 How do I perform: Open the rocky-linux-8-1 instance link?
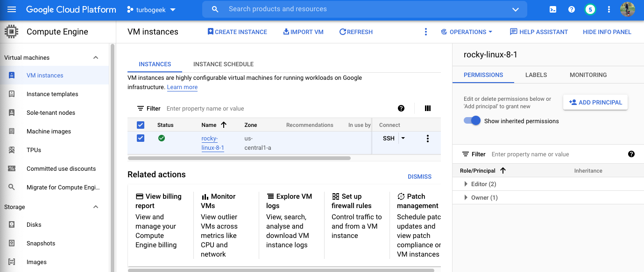[213, 143]
